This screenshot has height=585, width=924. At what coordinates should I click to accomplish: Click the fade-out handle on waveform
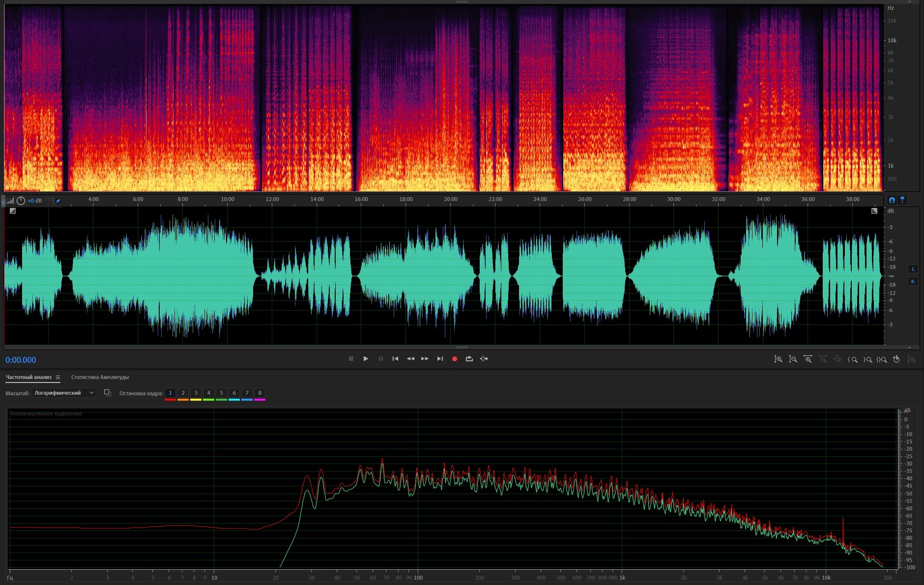[874, 211]
